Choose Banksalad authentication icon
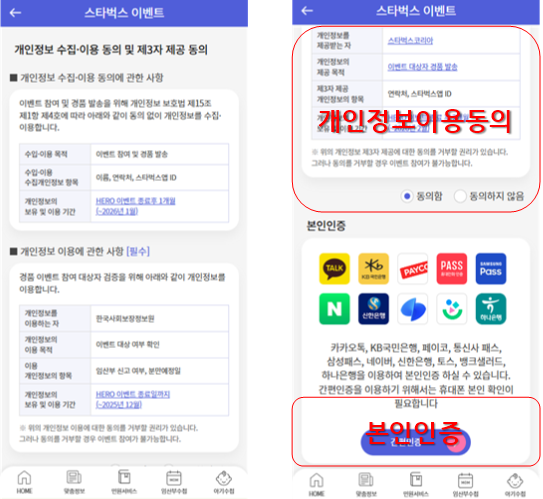 coord(452,309)
